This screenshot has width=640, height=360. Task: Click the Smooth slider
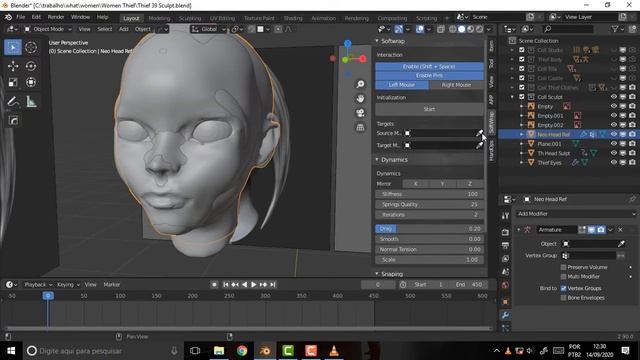[x=429, y=239]
